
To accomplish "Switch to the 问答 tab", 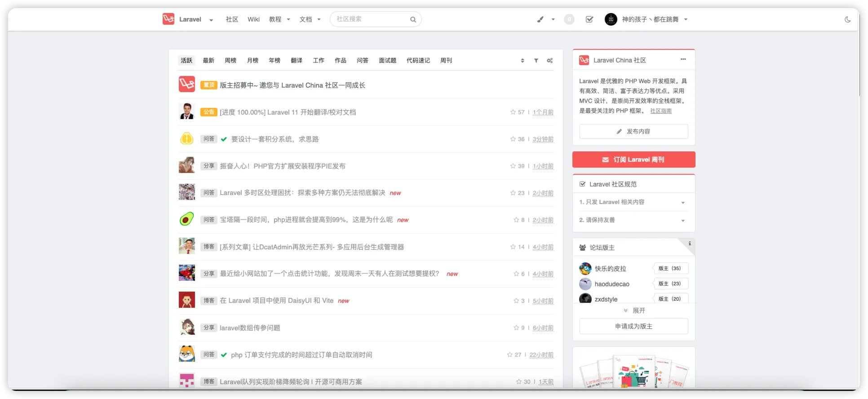I will pyautogui.click(x=363, y=60).
